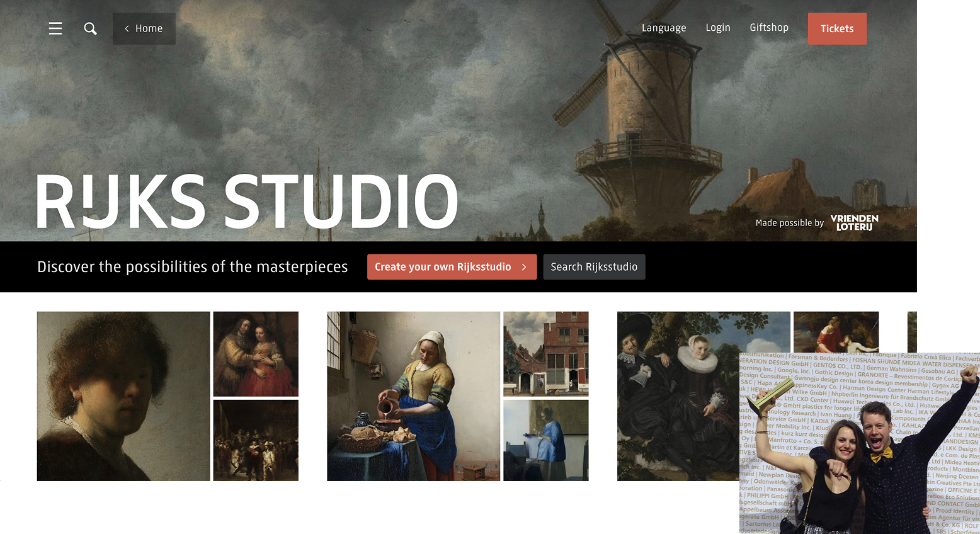
Task: Click back chevron beside Home
Action: point(127,28)
